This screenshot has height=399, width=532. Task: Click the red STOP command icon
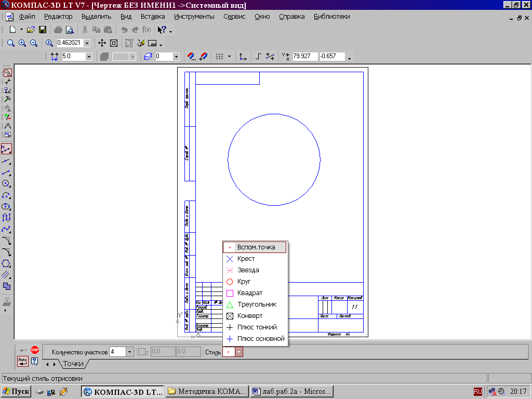click(35, 350)
